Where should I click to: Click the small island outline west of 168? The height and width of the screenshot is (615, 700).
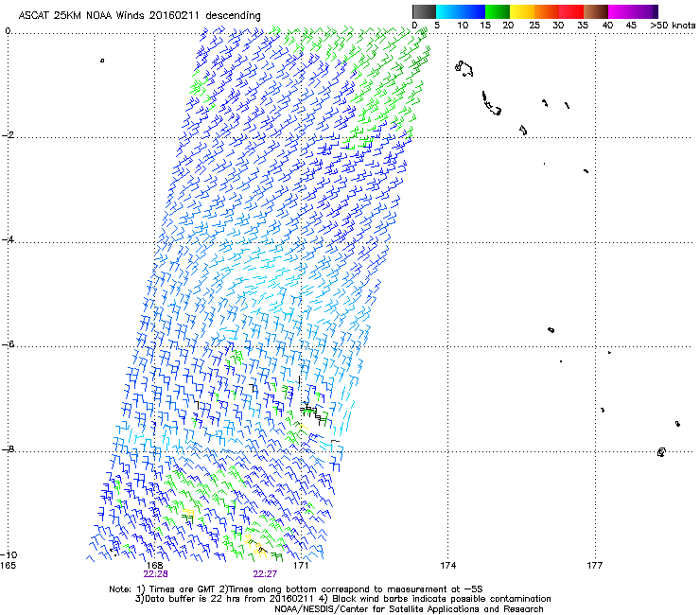pos(102,61)
